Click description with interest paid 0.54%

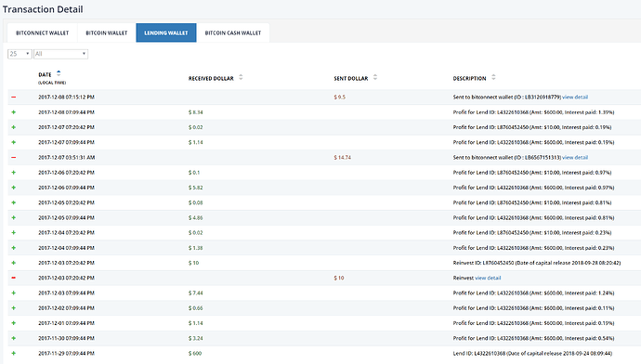(x=533, y=338)
